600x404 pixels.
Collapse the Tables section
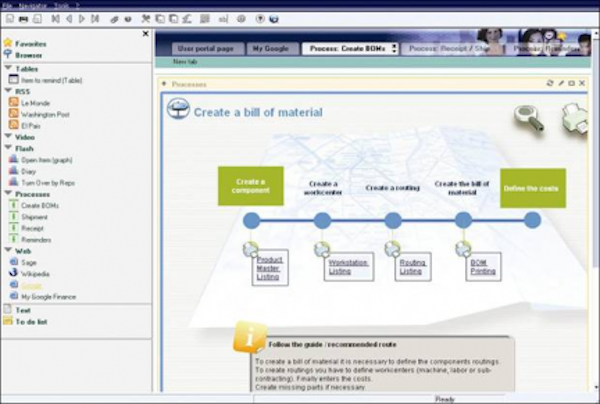pyautogui.click(x=8, y=68)
